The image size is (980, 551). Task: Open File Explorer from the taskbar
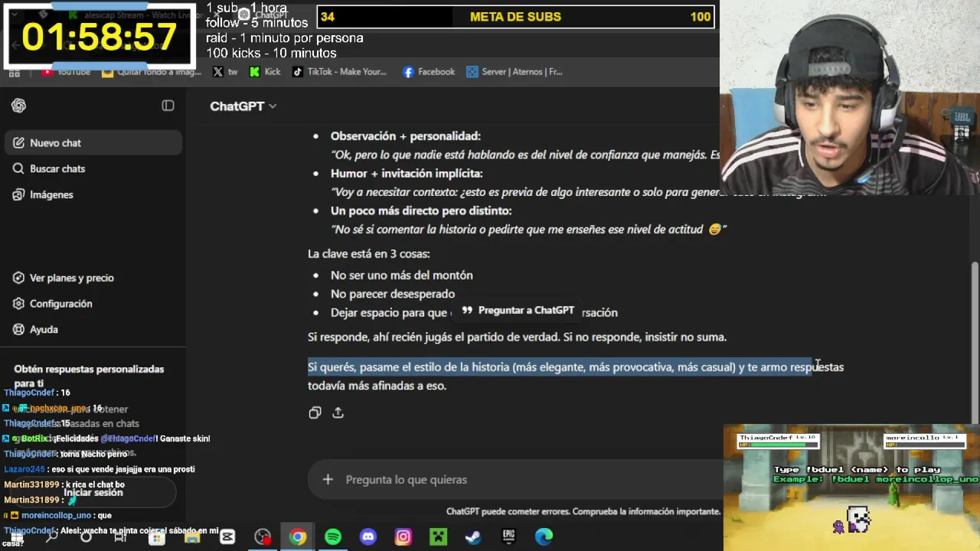pyautogui.click(x=192, y=537)
